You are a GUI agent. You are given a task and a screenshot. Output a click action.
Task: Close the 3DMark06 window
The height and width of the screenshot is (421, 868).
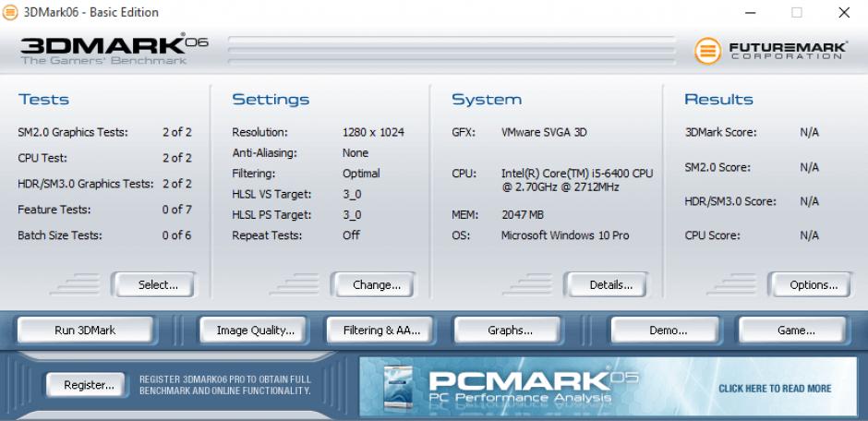[x=844, y=12]
